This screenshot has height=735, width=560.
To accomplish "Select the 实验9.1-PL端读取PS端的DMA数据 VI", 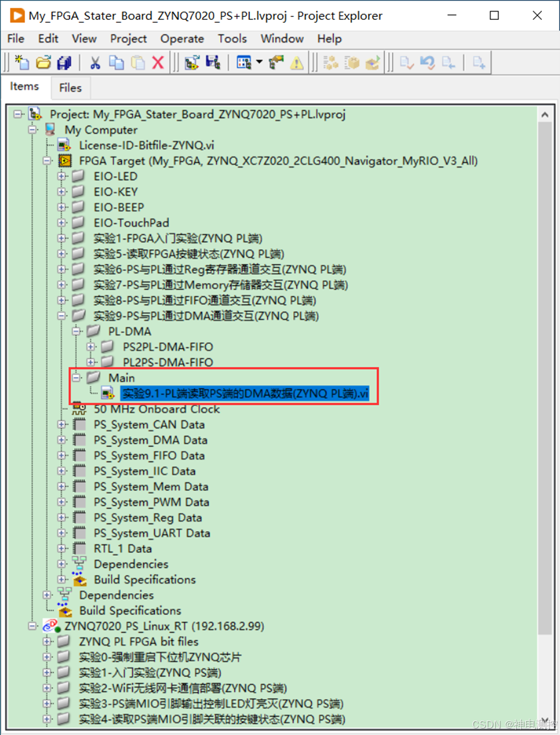I will (245, 393).
